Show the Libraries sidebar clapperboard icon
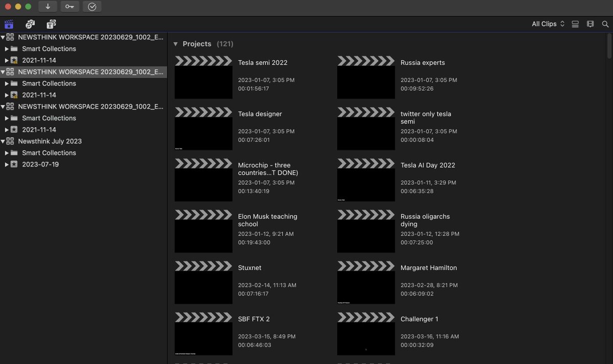Viewport: 613px width, 364px height. tap(9, 24)
